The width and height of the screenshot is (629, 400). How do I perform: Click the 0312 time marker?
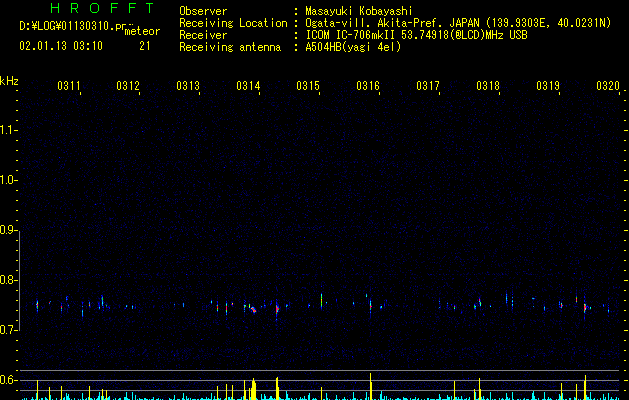coord(128,86)
